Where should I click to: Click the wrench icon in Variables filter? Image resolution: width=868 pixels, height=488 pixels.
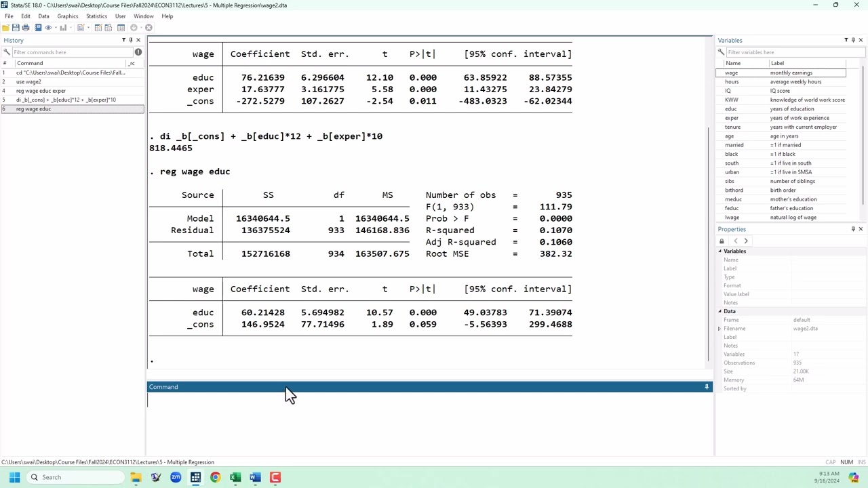click(x=722, y=52)
